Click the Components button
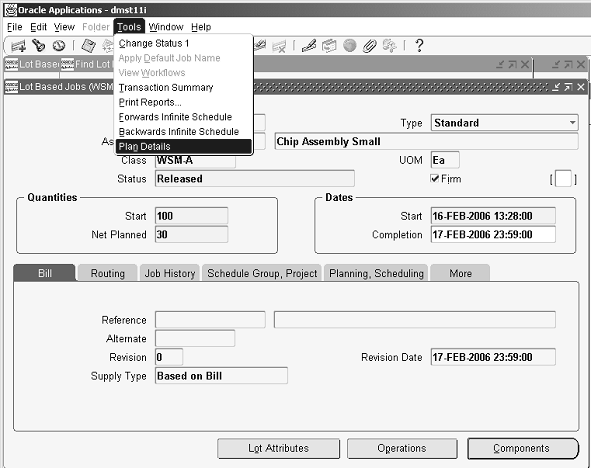 click(x=522, y=448)
